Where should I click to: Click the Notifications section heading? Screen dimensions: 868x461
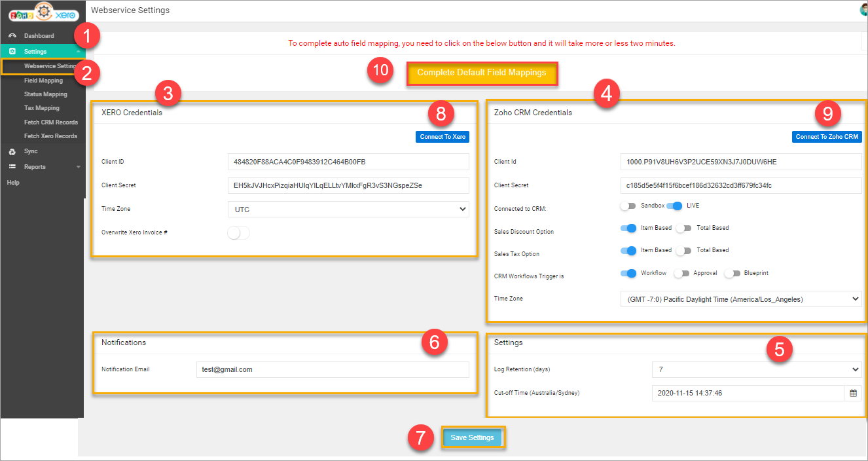click(x=124, y=342)
